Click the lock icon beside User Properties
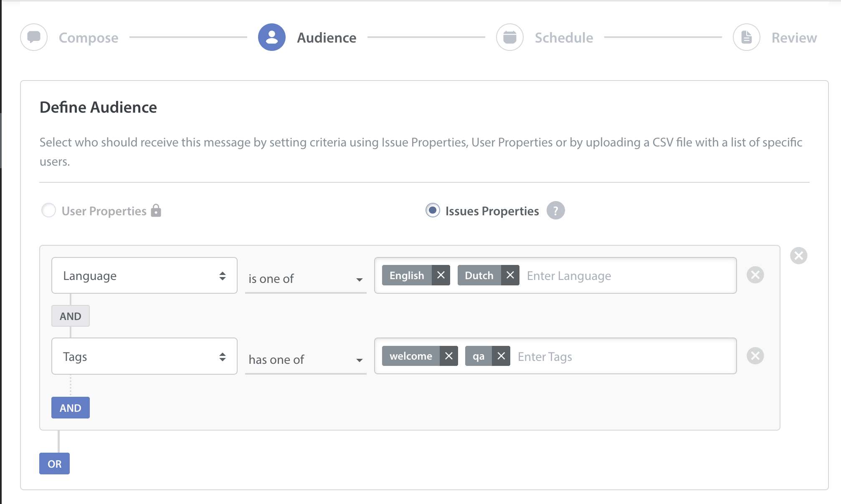Screen dimensions: 841x504 click(x=157, y=211)
